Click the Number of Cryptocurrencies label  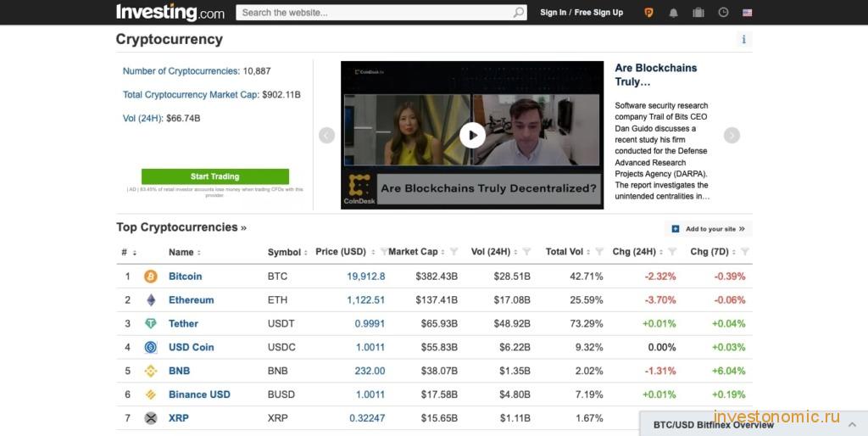[x=181, y=71]
